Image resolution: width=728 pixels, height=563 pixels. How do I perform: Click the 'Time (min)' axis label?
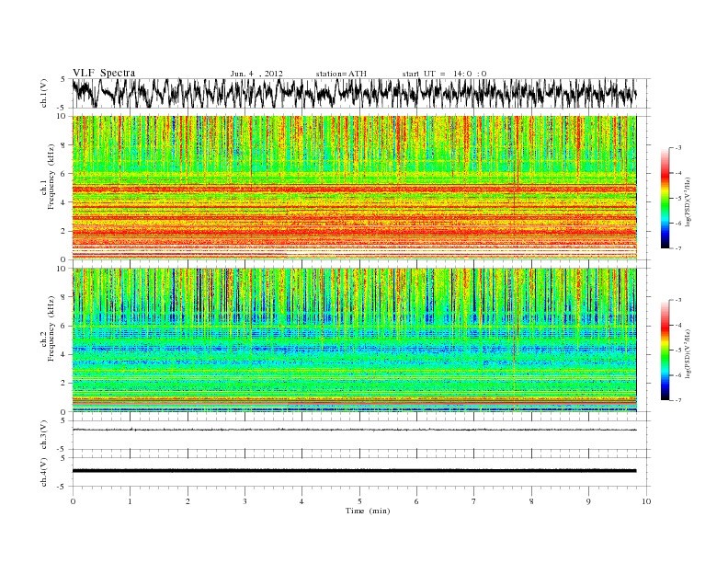(x=368, y=511)
